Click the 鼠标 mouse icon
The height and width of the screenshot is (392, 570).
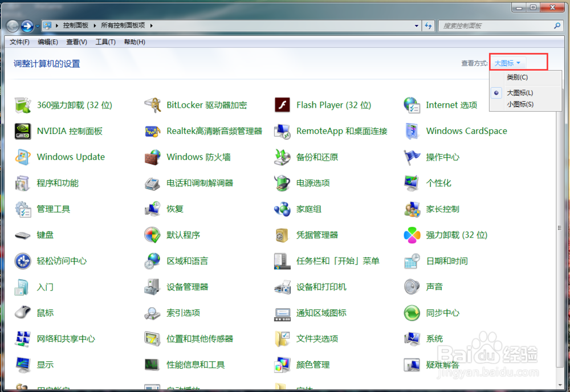pyautogui.click(x=23, y=313)
